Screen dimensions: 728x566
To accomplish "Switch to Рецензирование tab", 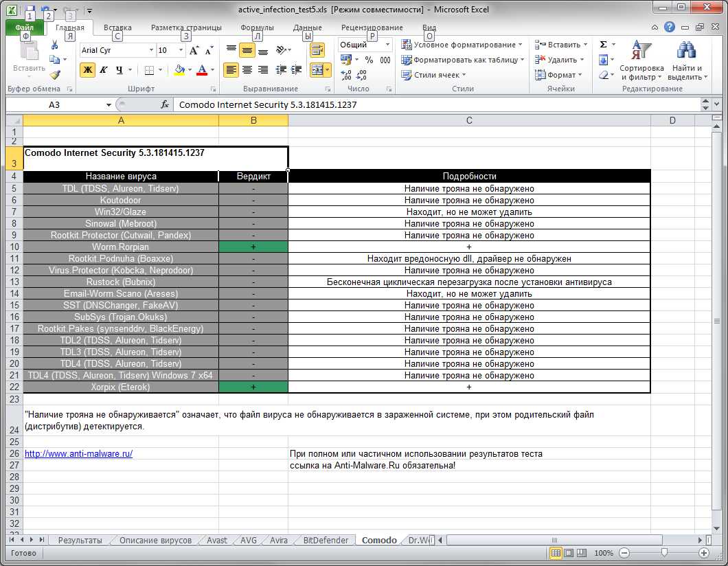I will [x=372, y=27].
